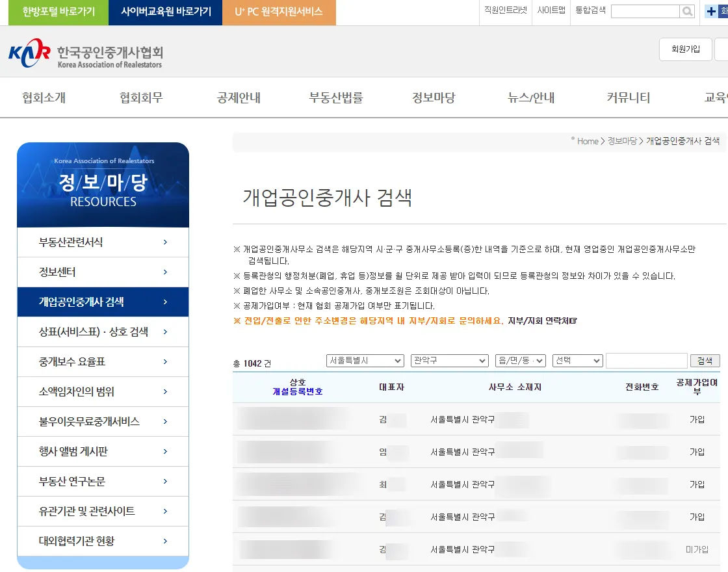Click the 전화번호 column header
This screenshot has width=728, height=572.
point(642,387)
